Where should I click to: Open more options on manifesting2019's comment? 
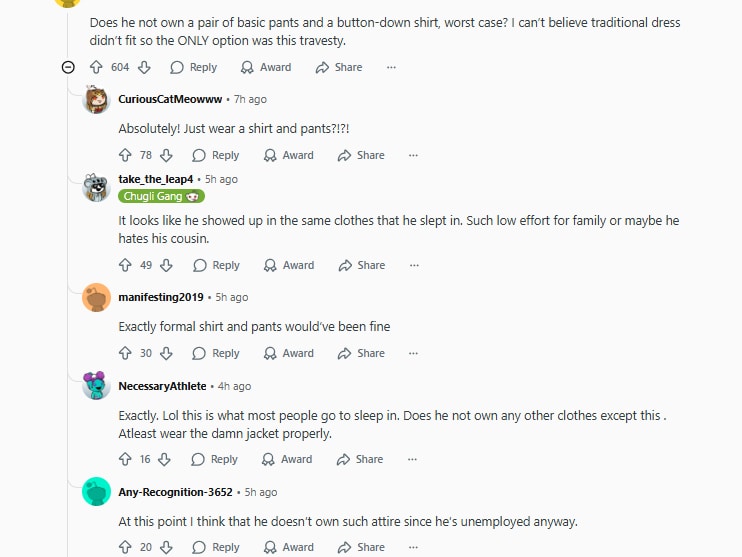click(x=413, y=353)
